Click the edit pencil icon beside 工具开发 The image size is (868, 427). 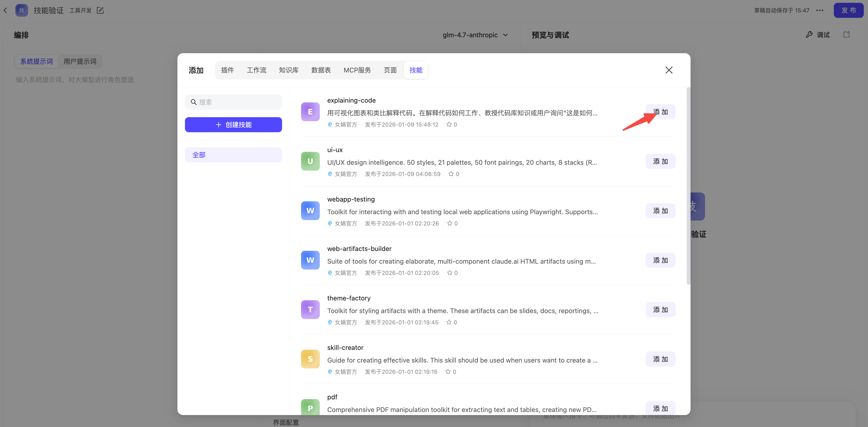tap(100, 11)
